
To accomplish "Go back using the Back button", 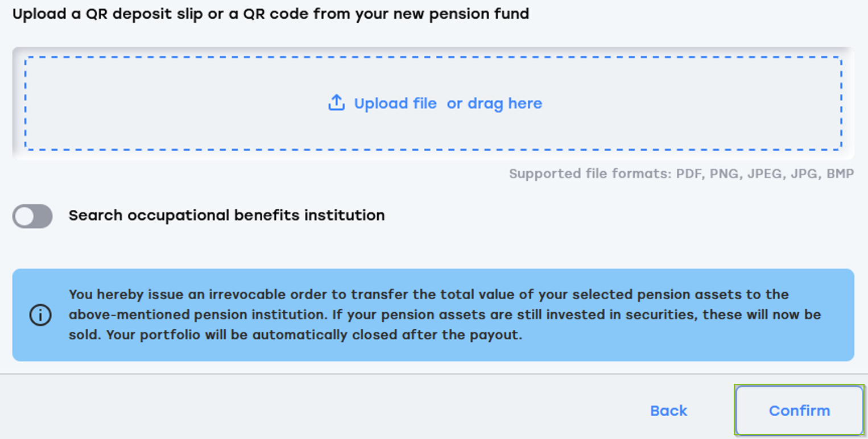I will (x=669, y=411).
